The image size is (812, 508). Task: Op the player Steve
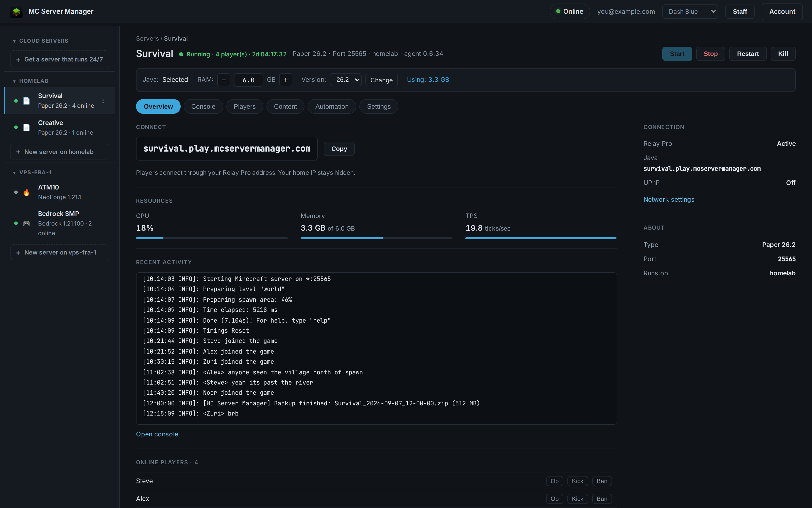[554, 481]
